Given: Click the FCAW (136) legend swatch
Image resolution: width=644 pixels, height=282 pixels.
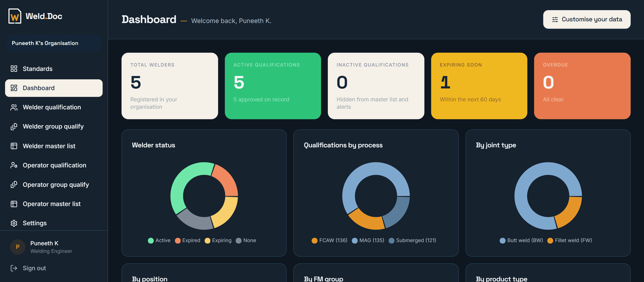Looking at the screenshot, I should [x=314, y=240].
